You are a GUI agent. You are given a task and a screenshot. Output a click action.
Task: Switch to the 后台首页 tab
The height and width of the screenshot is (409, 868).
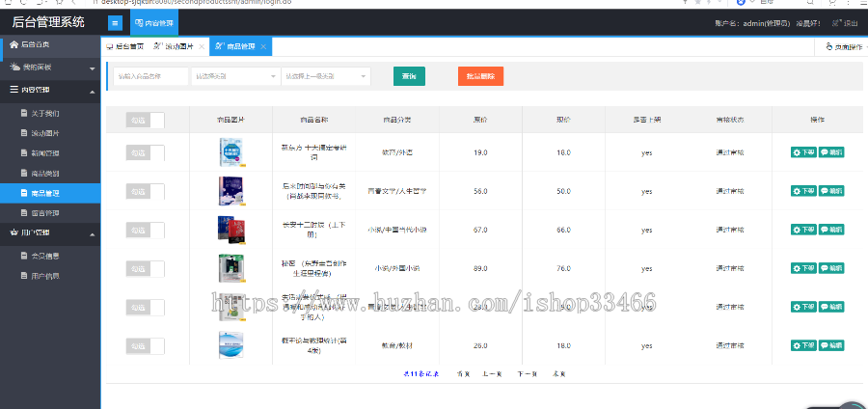tap(124, 46)
